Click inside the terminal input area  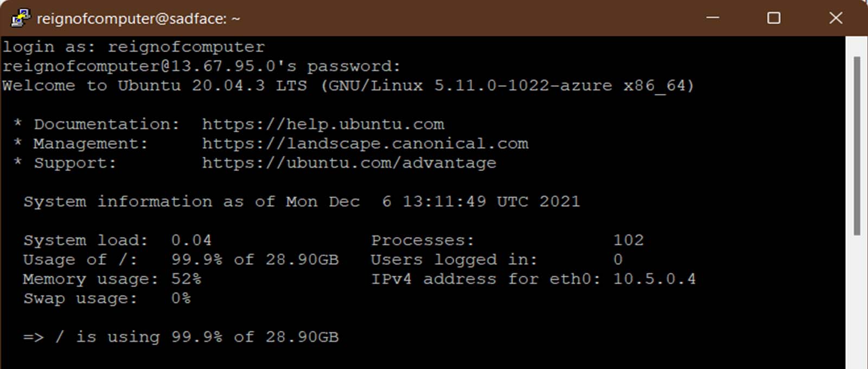pyautogui.click(x=380, y=358)
